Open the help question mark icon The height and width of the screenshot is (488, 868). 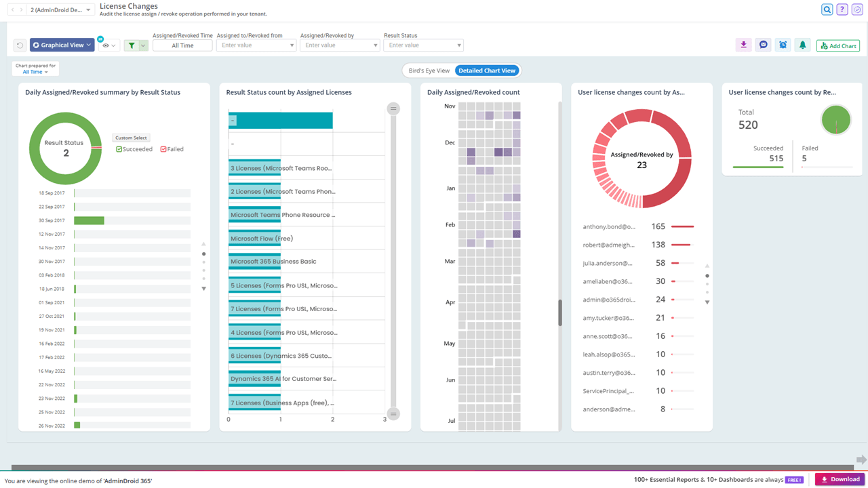pos(842,9)
